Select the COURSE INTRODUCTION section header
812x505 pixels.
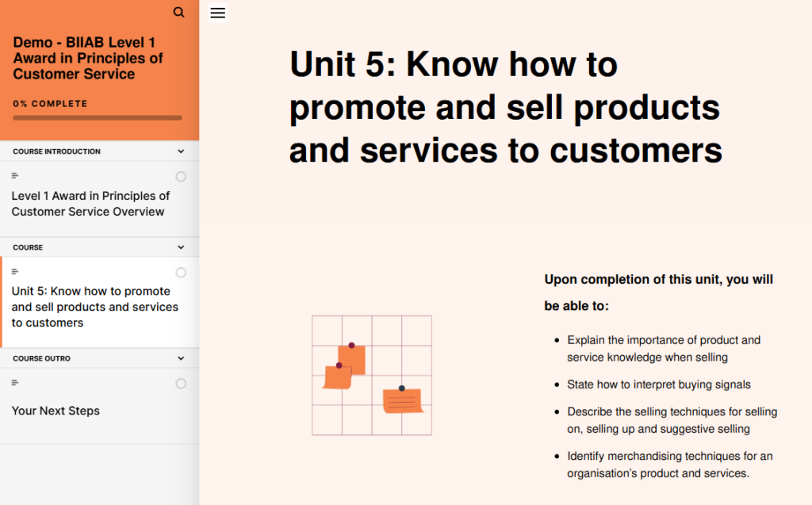click(x=99, y=151)
